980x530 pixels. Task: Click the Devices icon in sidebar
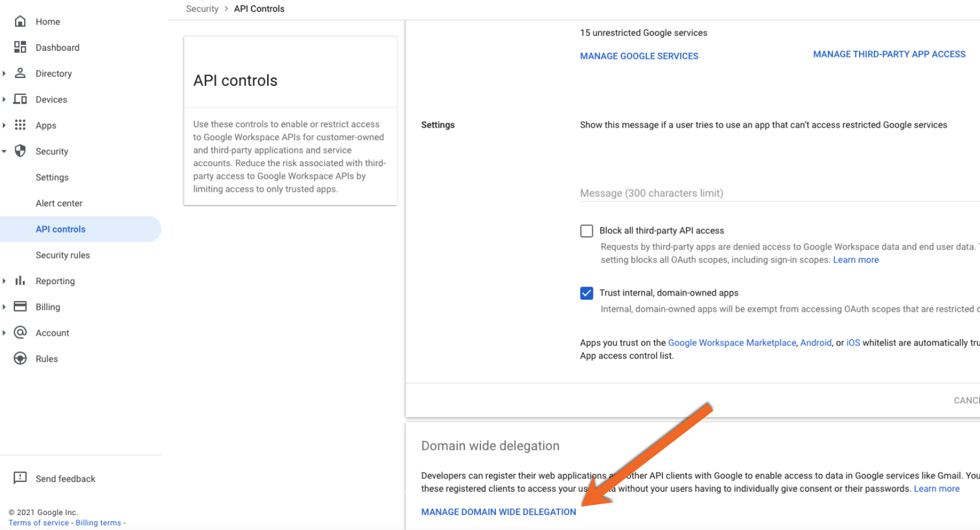click(x=20, y=100)
